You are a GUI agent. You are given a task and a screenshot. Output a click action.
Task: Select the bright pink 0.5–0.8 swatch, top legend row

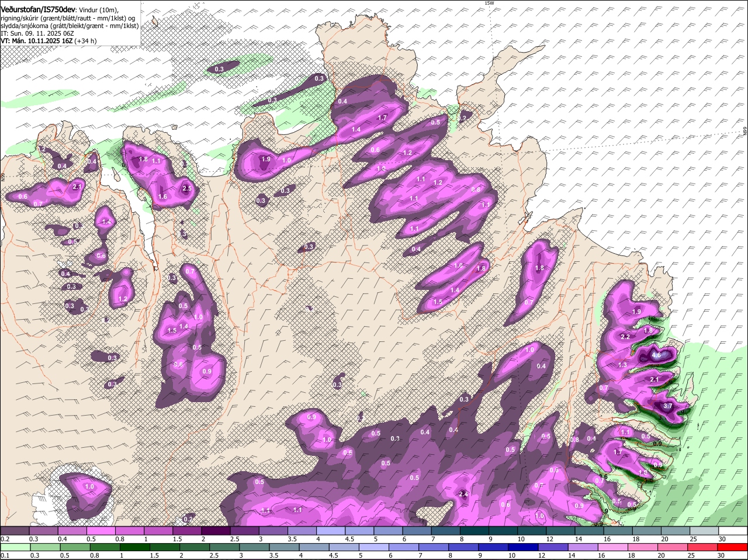[101, 531]
